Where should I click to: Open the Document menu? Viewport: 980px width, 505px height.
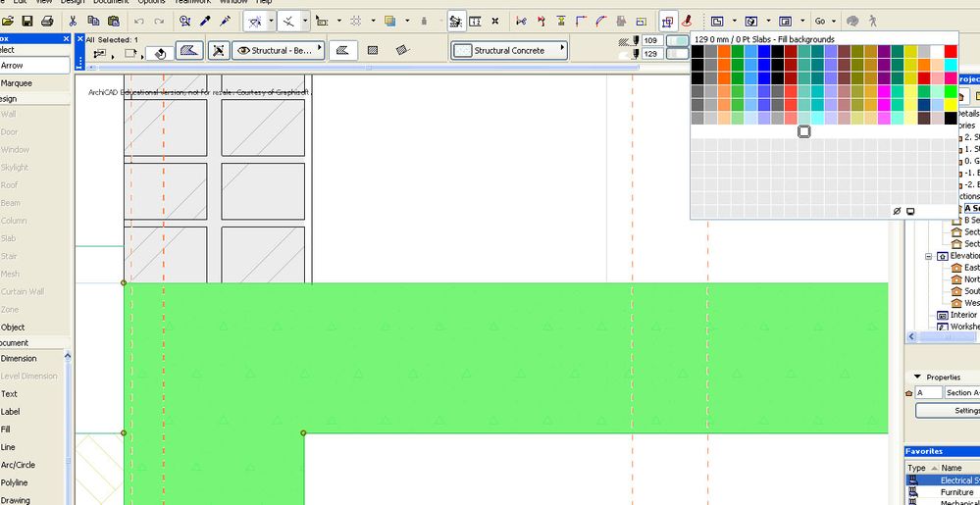coord(111,2)
